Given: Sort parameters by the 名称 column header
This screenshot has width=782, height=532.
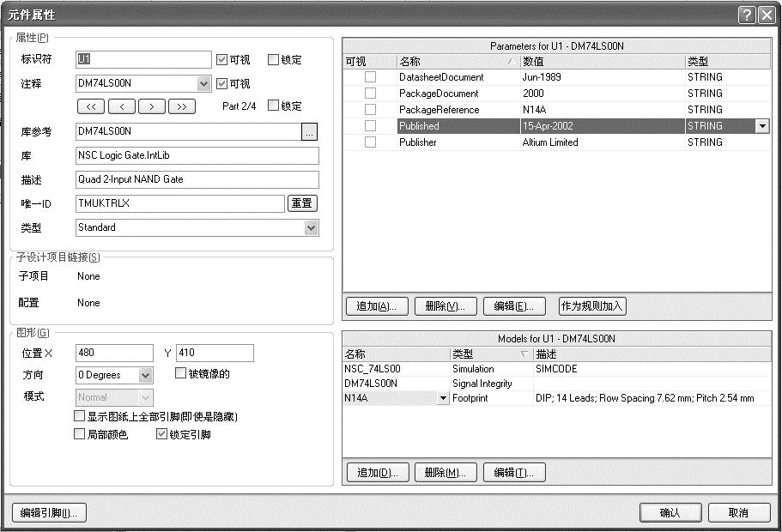Looking at the screenshot, I should 455,62.
